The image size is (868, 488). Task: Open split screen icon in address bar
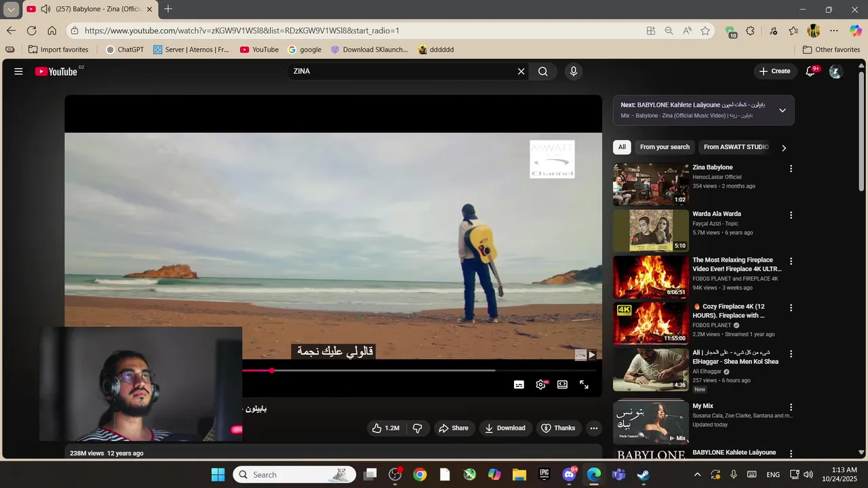click(x=651, y=30)
